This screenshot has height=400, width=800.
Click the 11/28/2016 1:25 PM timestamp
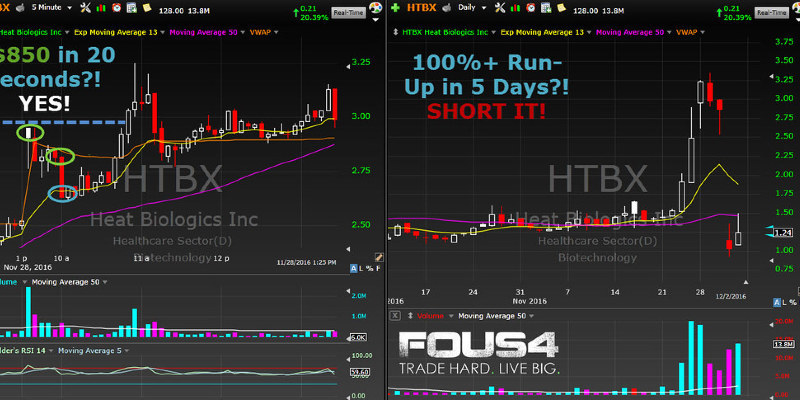pyautogui.click(x=306, y=262)
